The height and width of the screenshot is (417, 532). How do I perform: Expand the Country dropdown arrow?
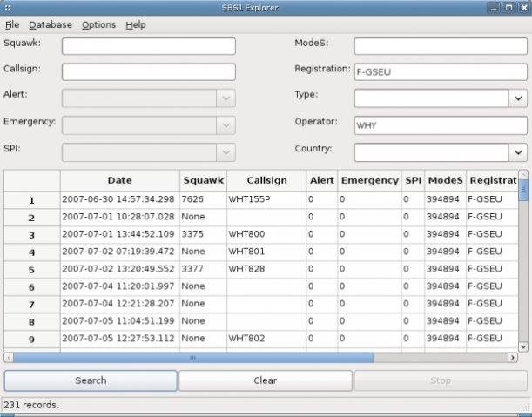[x=518, y=152]
